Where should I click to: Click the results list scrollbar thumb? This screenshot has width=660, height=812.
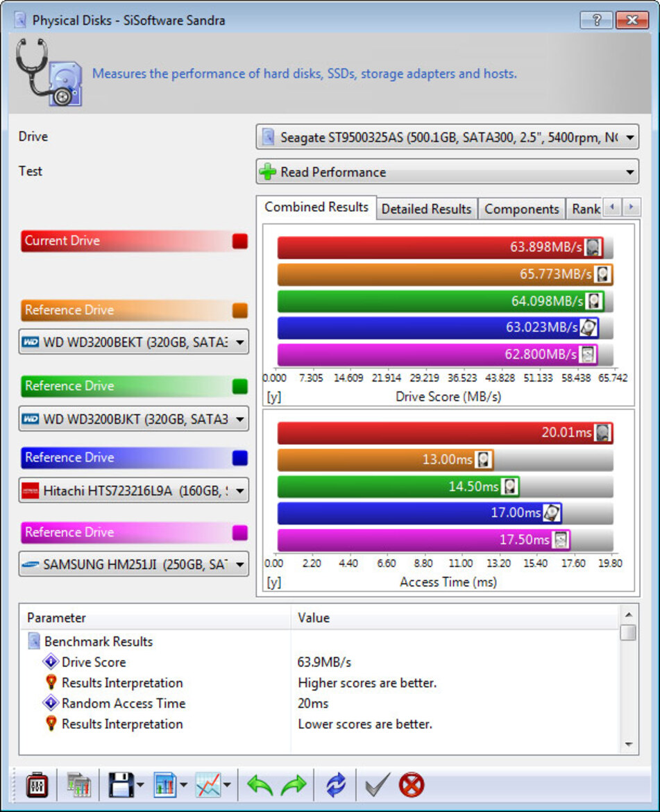(x=629, y=632)
